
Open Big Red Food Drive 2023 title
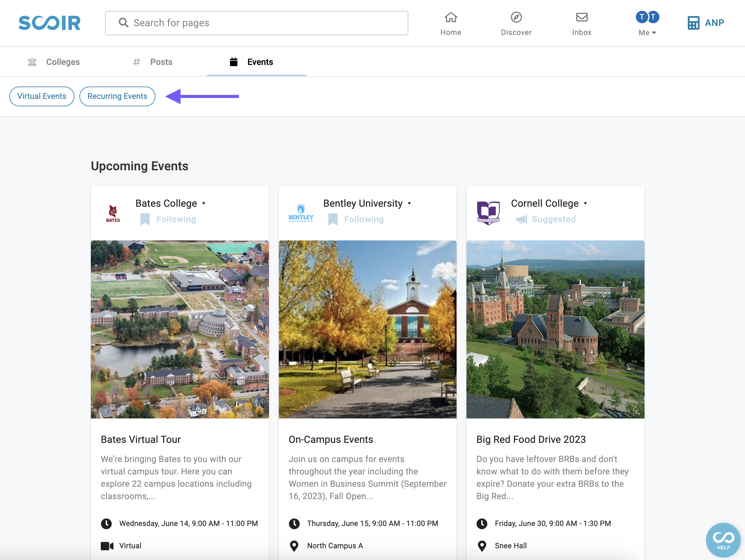click(531, 439)
